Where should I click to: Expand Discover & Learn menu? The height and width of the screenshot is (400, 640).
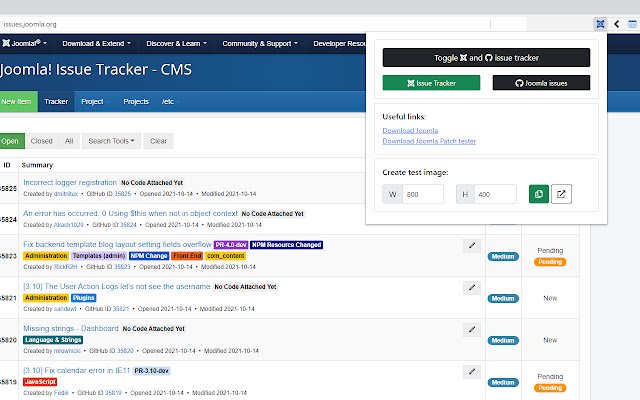(x=177, y=43)
